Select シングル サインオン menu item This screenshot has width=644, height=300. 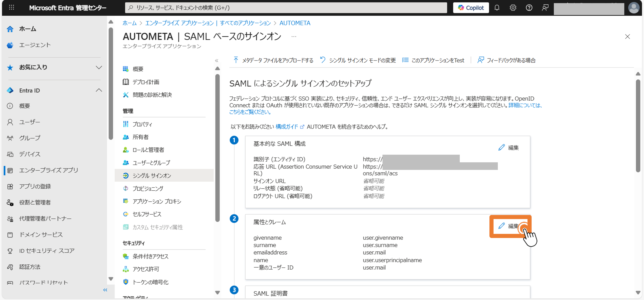[164, 176]
